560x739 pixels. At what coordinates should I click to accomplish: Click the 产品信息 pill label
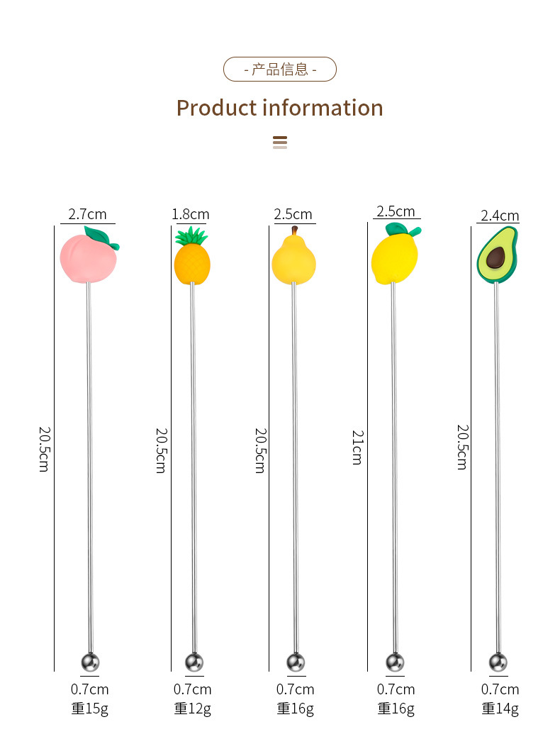tap(280, 70)
